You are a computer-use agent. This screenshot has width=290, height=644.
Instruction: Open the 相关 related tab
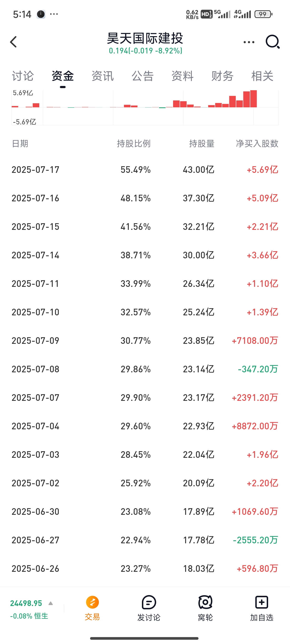coord(262,76)
